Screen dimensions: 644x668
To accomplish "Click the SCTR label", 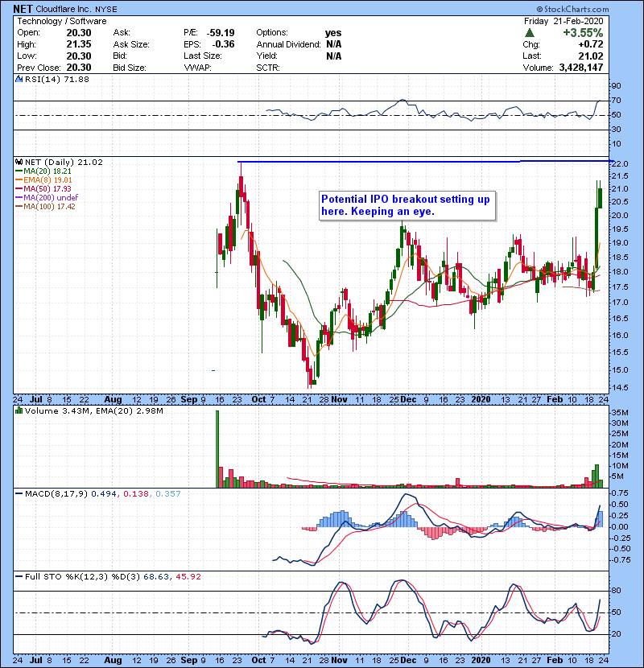I will (x=268, y=68).
